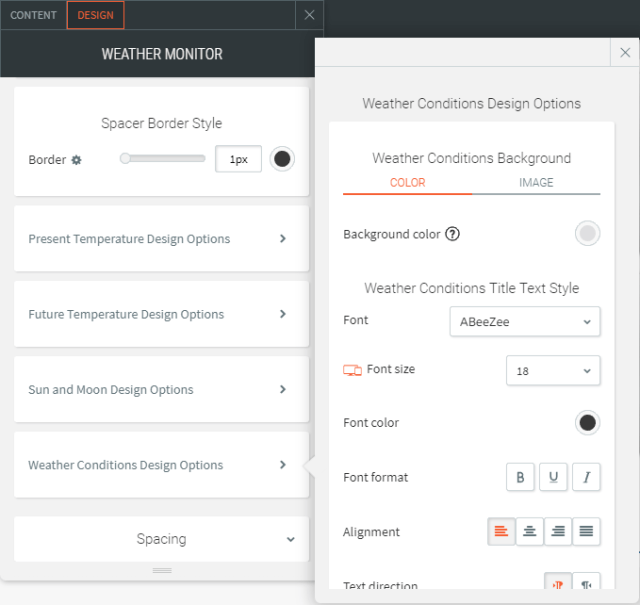Open the Font dropdown showing ABeeZee
640x605 pixels.
(525, 321)
